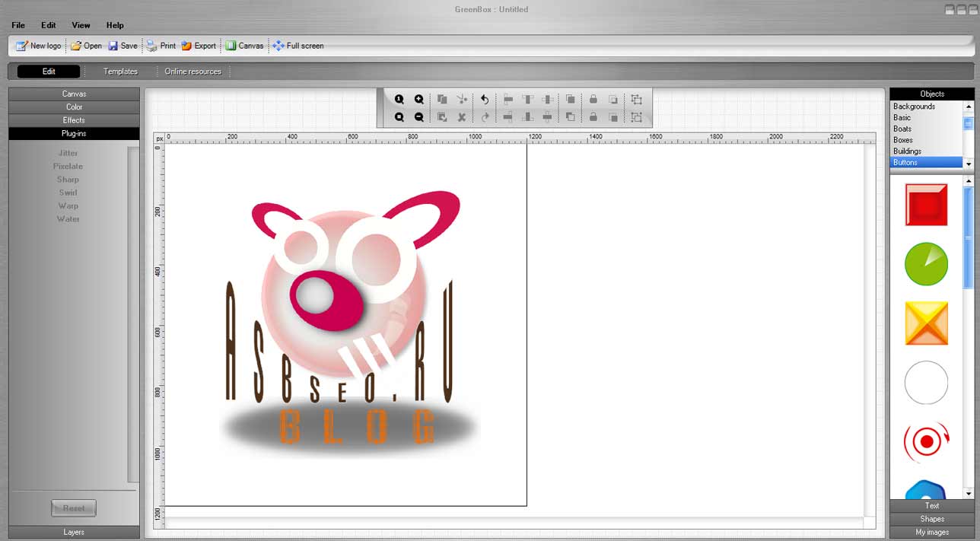Click the undo arrow icon
This screenshot has width=980, height=541.
point(485,100)
